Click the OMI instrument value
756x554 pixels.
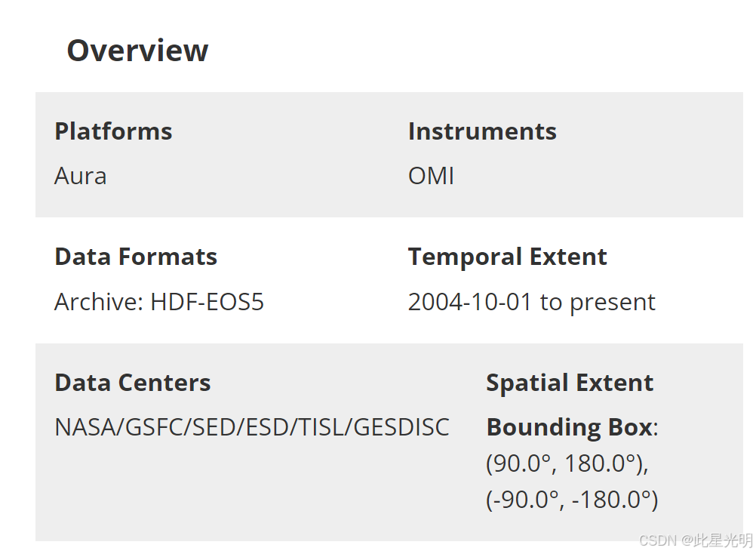click(431, 176)
